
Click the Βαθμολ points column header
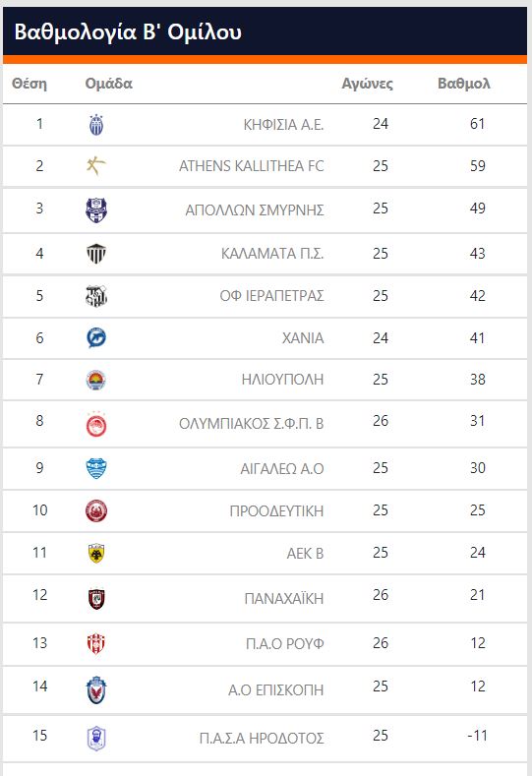click(464, 84)
